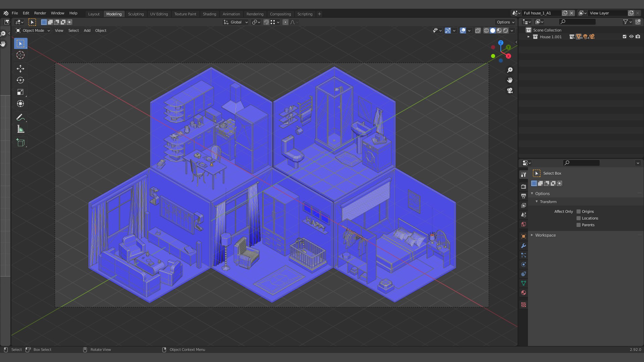Open the File menu
This screenshot has width=644, height=362.
[x=15, y=13]
